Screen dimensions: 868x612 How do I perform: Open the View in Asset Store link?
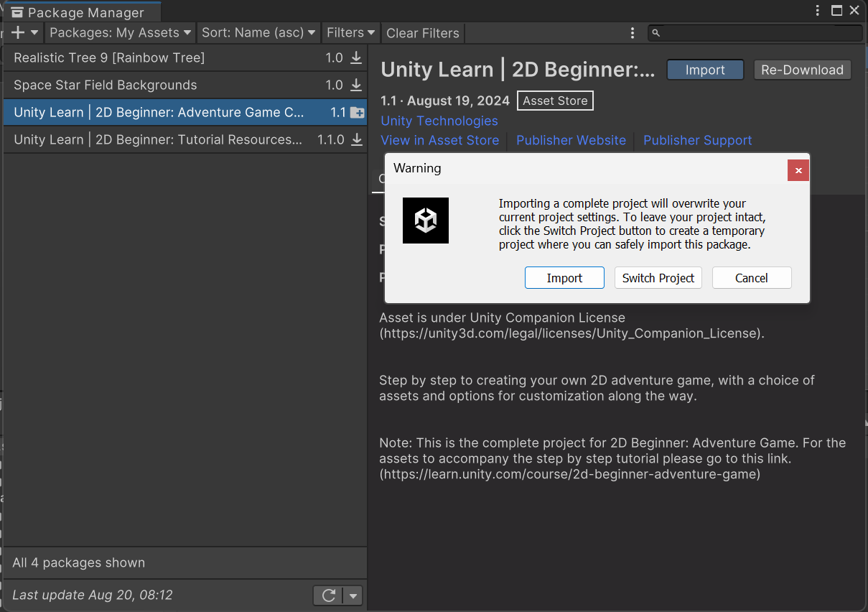coord(439,141)
